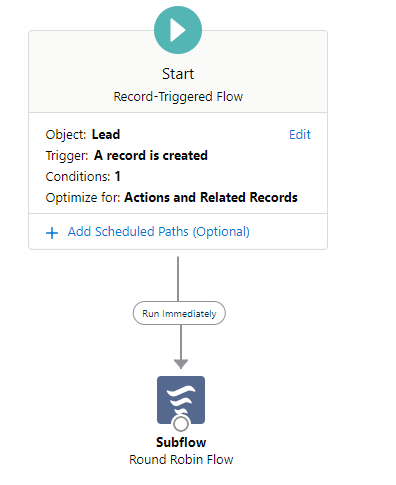The width and height of the screenshot is (396, 485).
Task: Select the Round Robin Flow name
Action: 181,459
